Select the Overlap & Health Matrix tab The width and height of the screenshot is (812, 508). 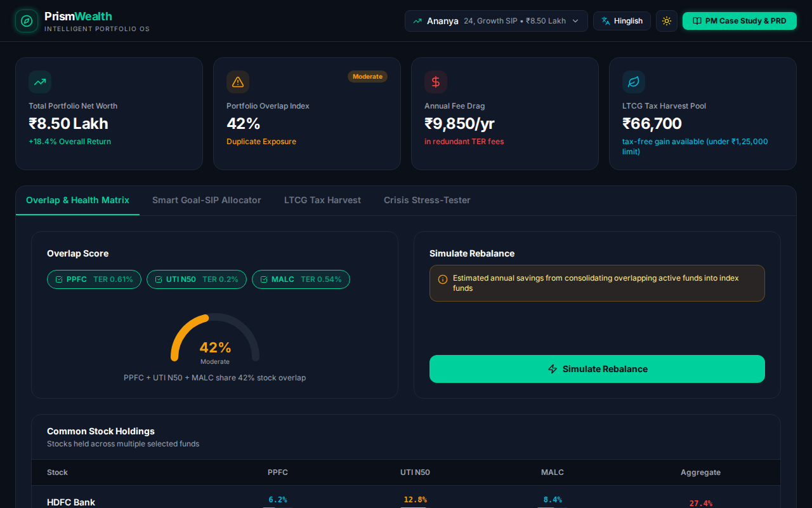point(77,200)
